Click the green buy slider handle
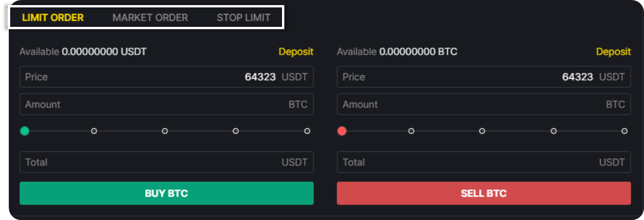This screenshot has height=220, width=644. click(25, 131)
